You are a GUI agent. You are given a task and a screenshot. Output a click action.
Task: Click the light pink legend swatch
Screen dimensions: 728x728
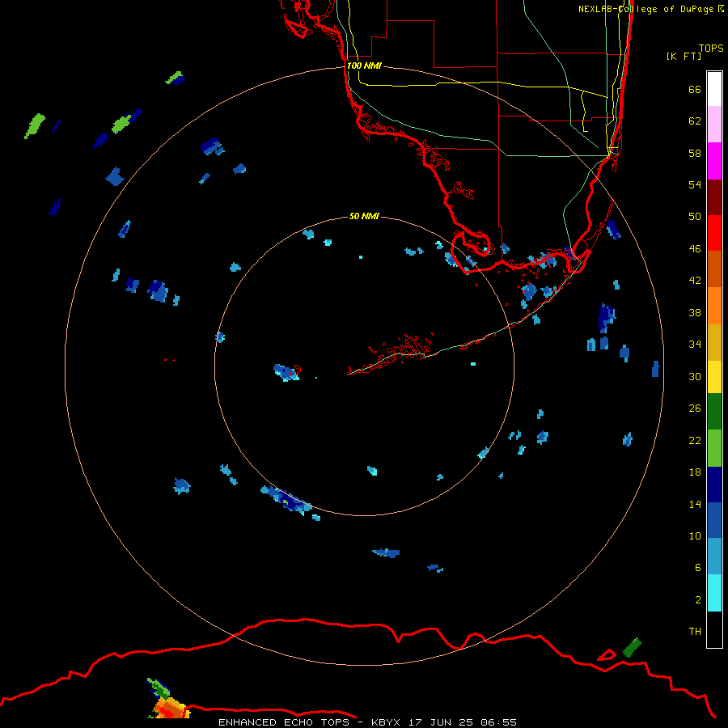[x=714, y=124]
